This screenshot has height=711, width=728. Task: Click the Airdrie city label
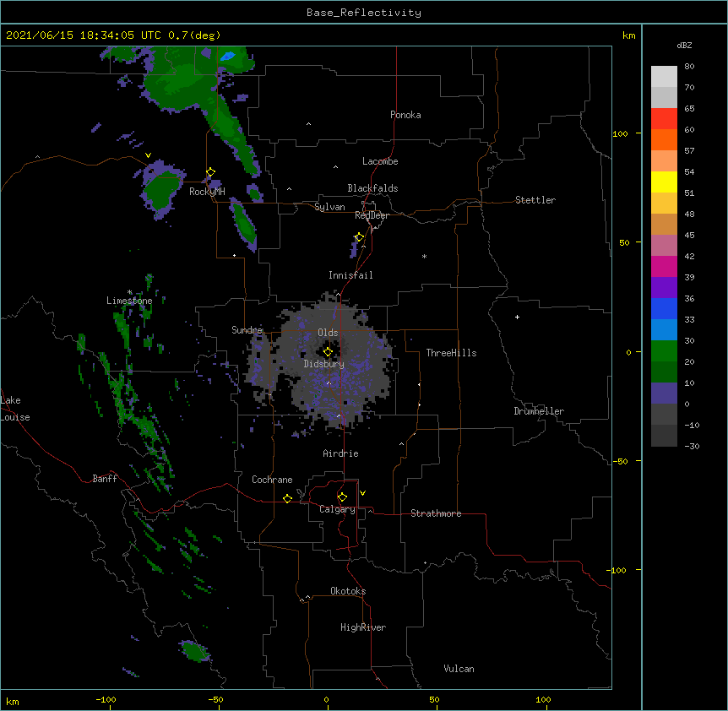coord(340,453)
